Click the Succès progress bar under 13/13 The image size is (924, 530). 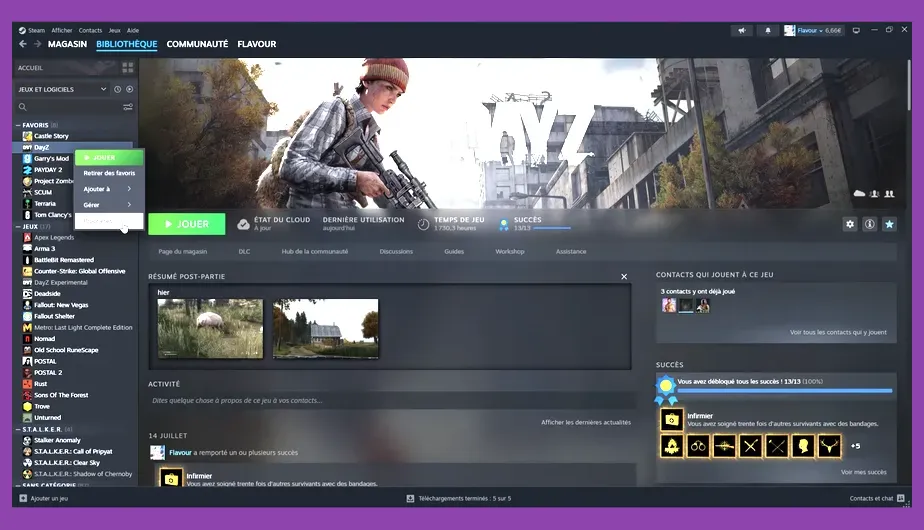[552, 228]
